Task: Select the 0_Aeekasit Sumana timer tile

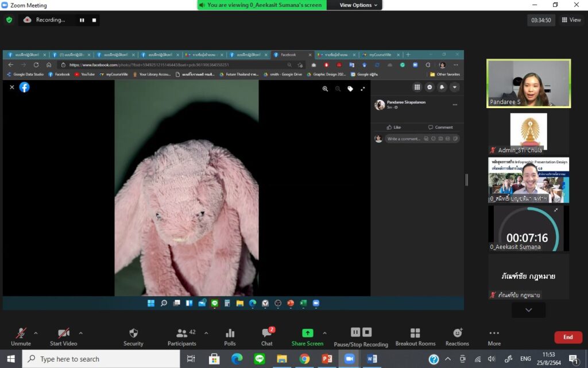Action: [529, 228]
